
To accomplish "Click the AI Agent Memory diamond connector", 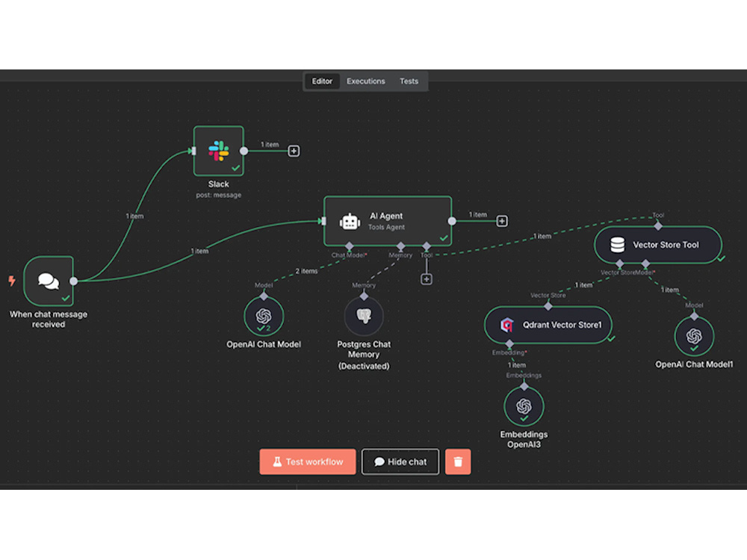I will (x=400, y=246).
